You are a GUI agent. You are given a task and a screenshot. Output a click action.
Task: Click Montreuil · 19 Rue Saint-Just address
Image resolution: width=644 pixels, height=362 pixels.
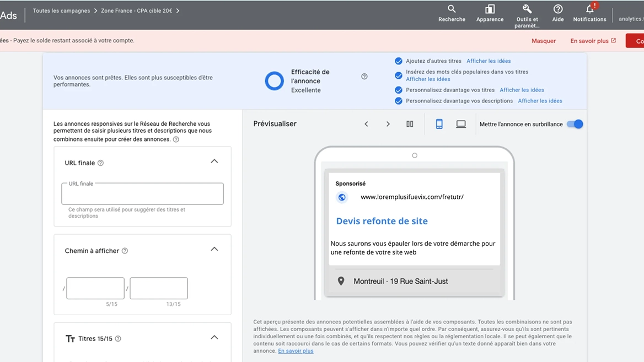(x=400, y=282)
